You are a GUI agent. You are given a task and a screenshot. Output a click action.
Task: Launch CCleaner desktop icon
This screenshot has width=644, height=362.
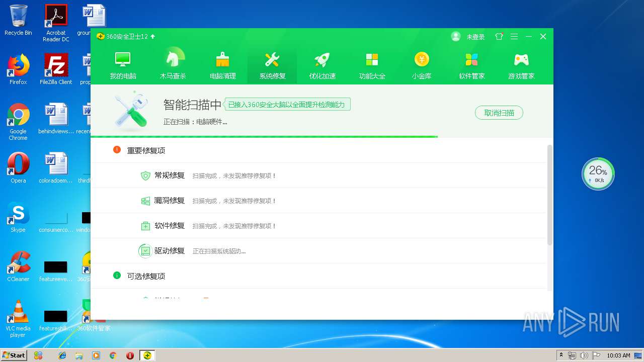(18, 266)
